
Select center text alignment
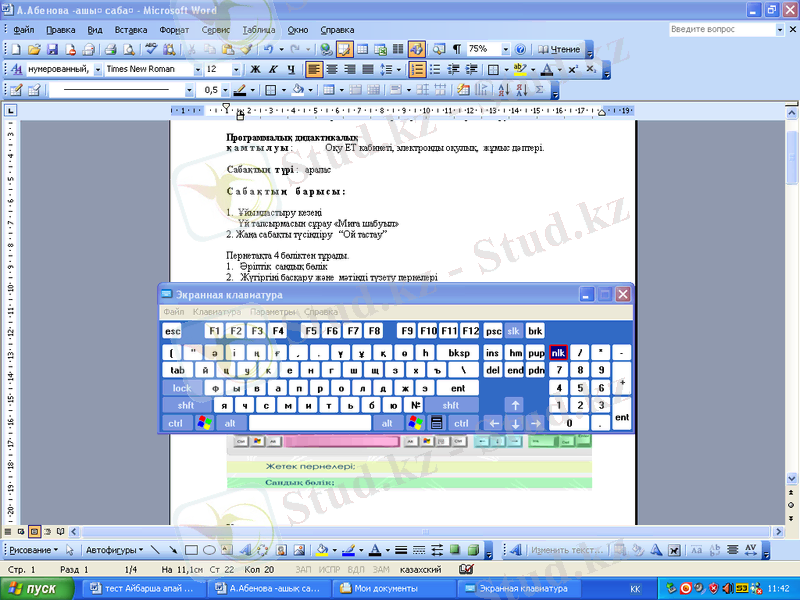tap(332, 70)
